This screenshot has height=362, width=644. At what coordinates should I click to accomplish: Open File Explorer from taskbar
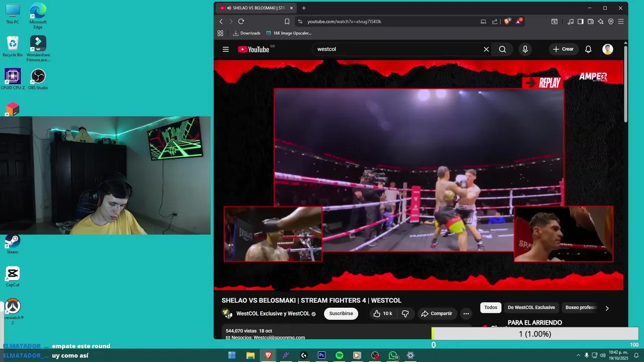point(250,355)
